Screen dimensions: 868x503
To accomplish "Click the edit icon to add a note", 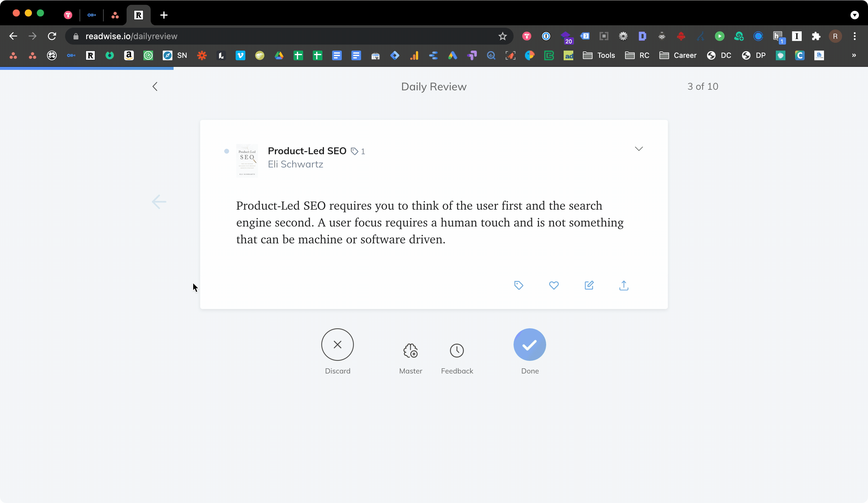I will (589, 285).
